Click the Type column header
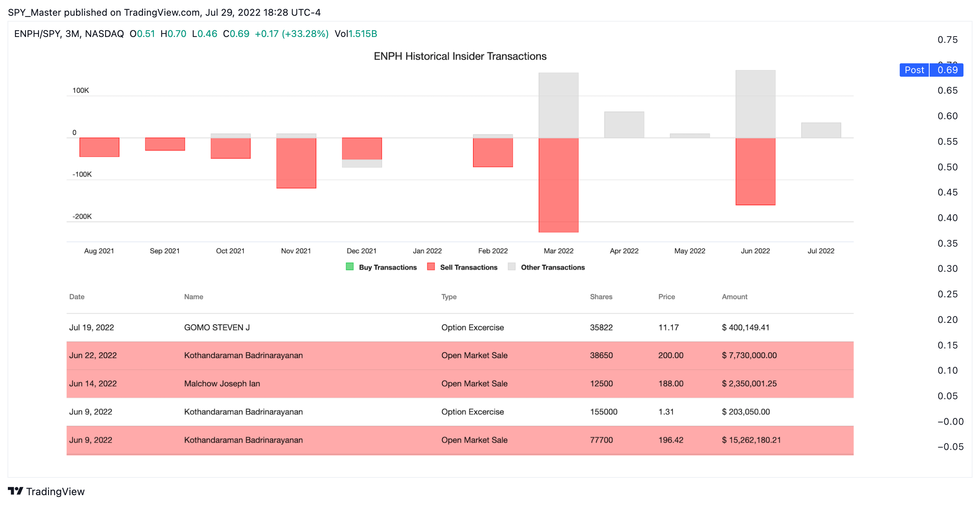This screenshot has width=980, height=505. click(449, 297)
